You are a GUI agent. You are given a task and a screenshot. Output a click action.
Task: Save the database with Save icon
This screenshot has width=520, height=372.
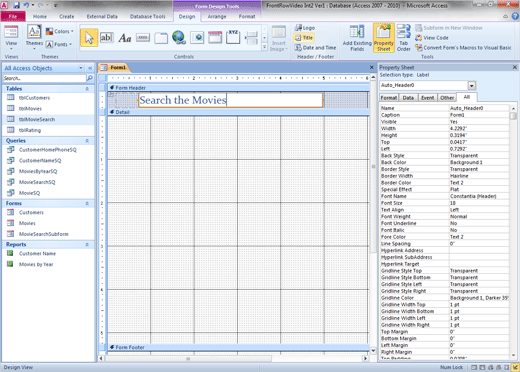point(16,5)
